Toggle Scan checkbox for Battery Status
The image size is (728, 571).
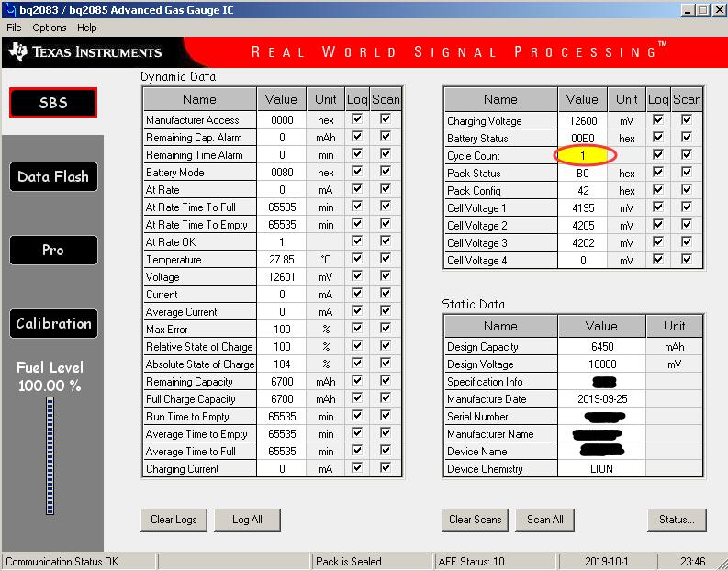click(x=687, y=138)
